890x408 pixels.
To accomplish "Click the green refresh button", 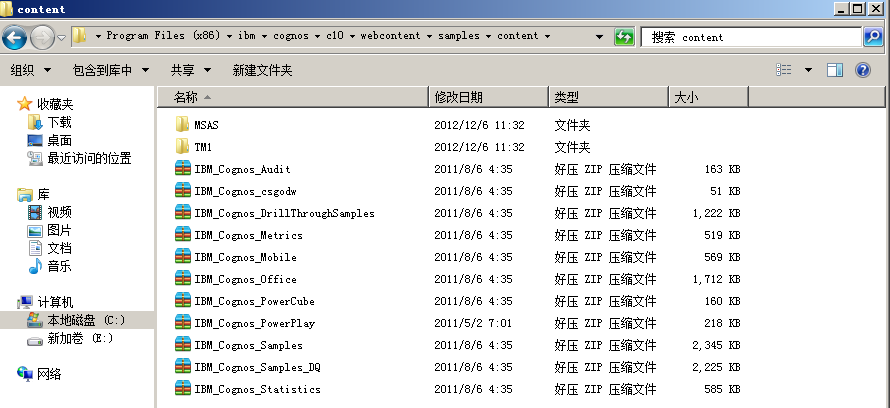I will [624, 37].
